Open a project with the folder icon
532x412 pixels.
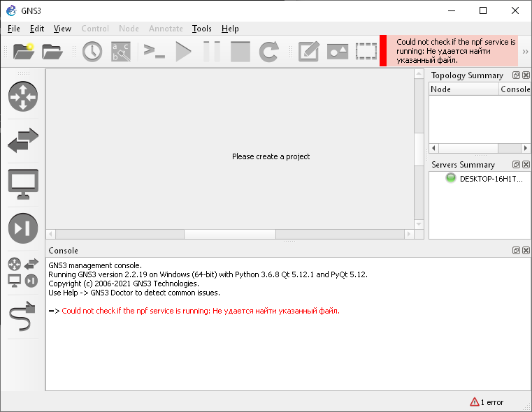point(52,52)
